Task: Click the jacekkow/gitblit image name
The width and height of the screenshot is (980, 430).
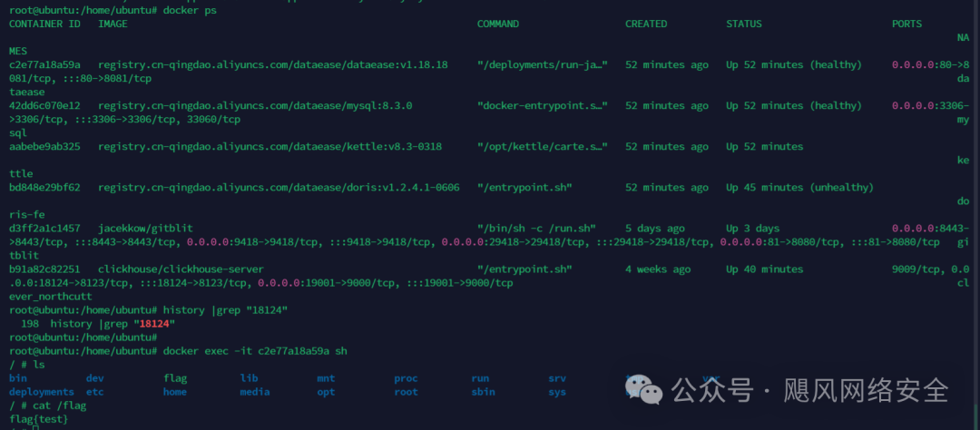Action: click(x=145, y=228)
